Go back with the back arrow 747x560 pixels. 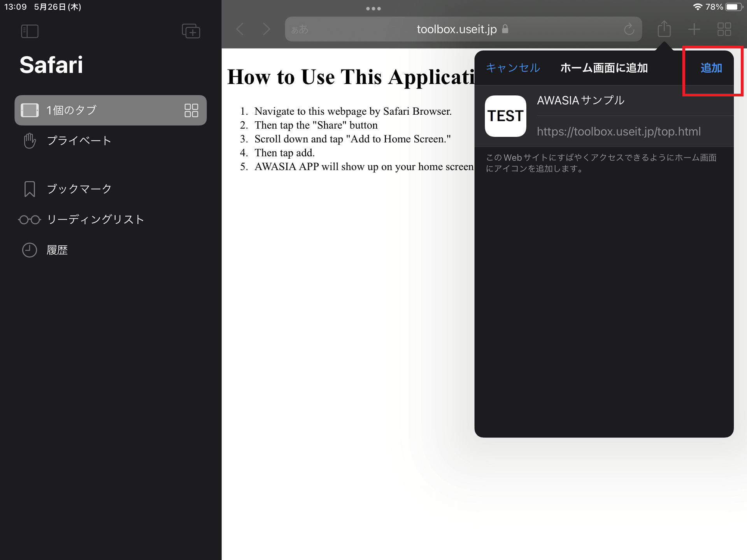[240, 29]
